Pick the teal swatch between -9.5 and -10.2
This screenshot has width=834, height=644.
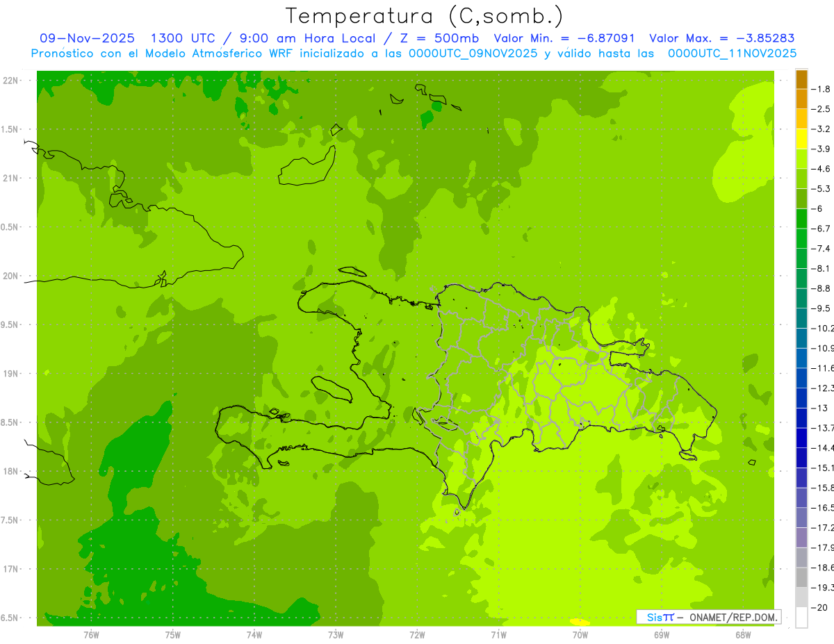tap(801, 318)
